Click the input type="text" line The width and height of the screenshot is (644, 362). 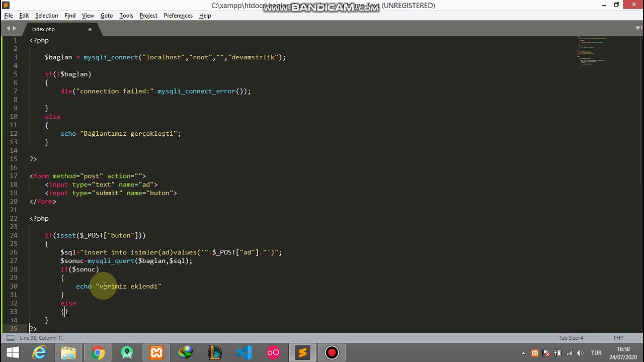point(101,185)
